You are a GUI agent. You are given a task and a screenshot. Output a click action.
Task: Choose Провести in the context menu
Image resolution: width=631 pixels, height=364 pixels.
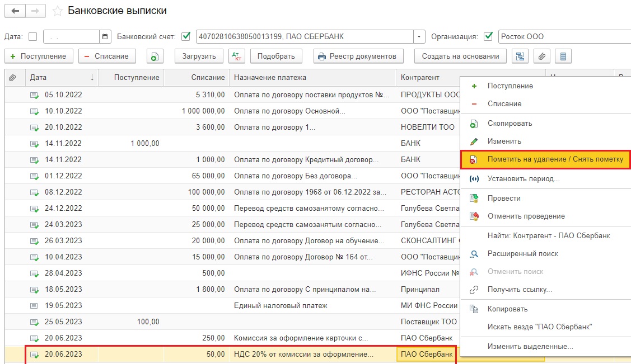(x=546, y=198)
